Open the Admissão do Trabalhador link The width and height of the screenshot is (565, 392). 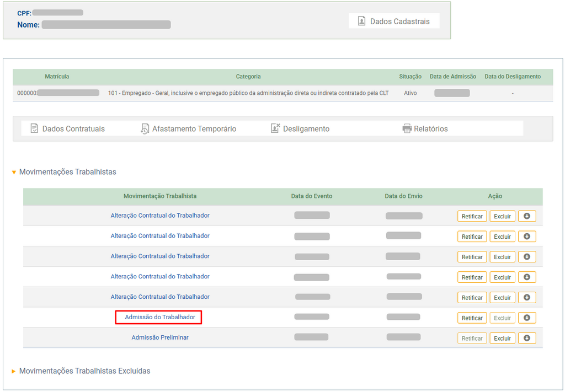160,317
